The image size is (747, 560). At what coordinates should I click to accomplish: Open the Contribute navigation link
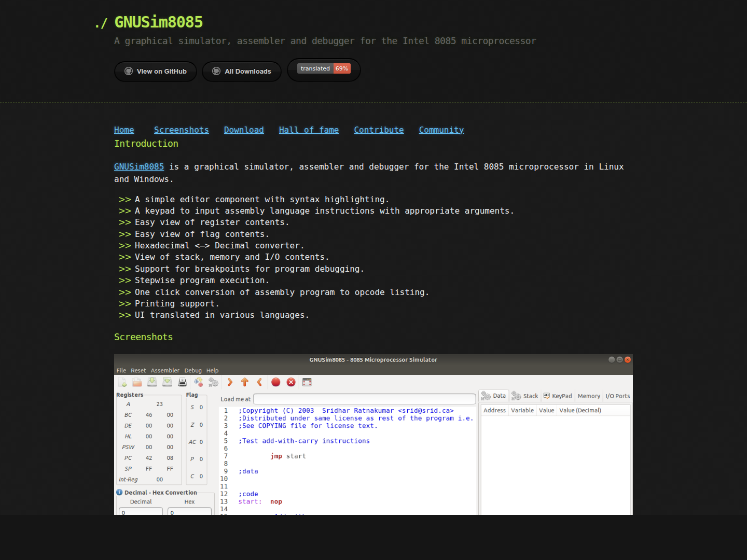(x=379, y=130)
